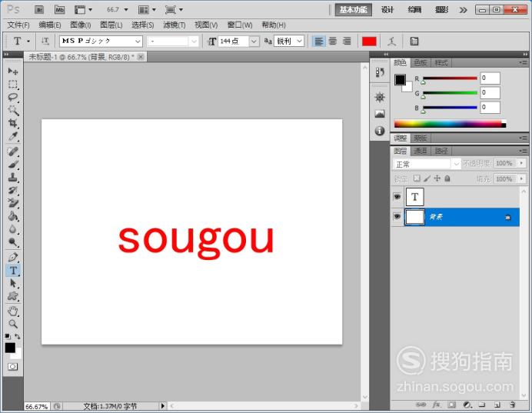Align text right
This screenshot has width=532, height=413.
(x=347, y=42)
